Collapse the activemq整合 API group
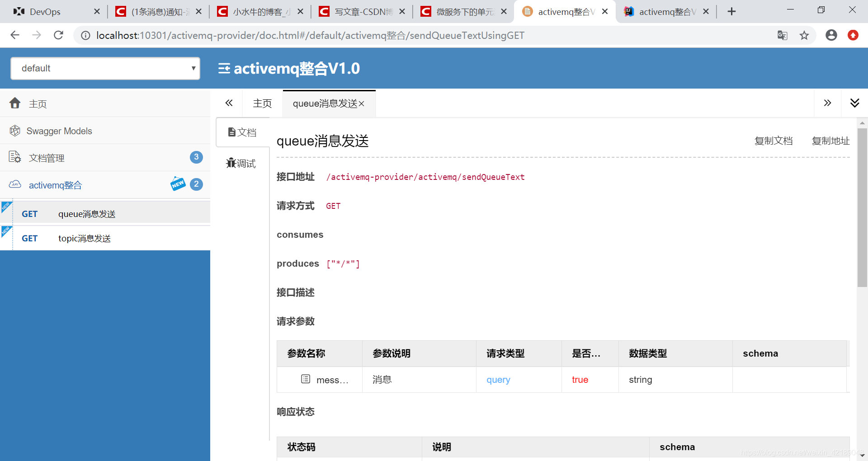868x461 pixels. pos(105,185)
